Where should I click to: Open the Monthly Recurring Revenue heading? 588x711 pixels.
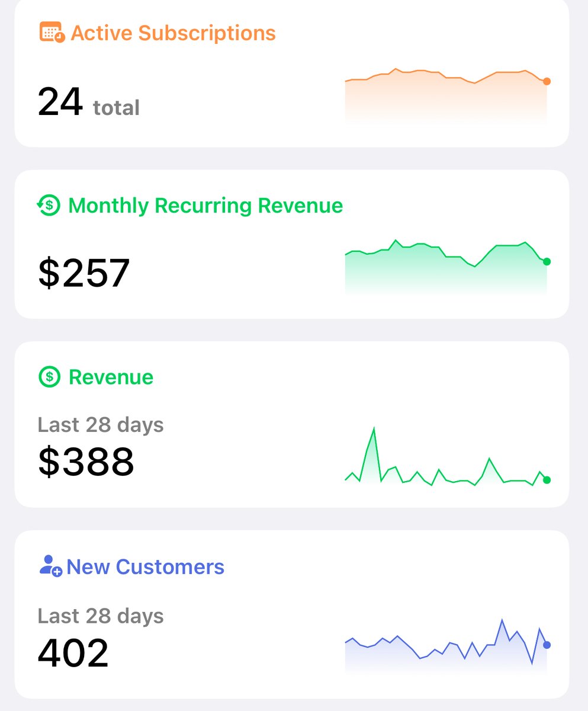[205, 206]
